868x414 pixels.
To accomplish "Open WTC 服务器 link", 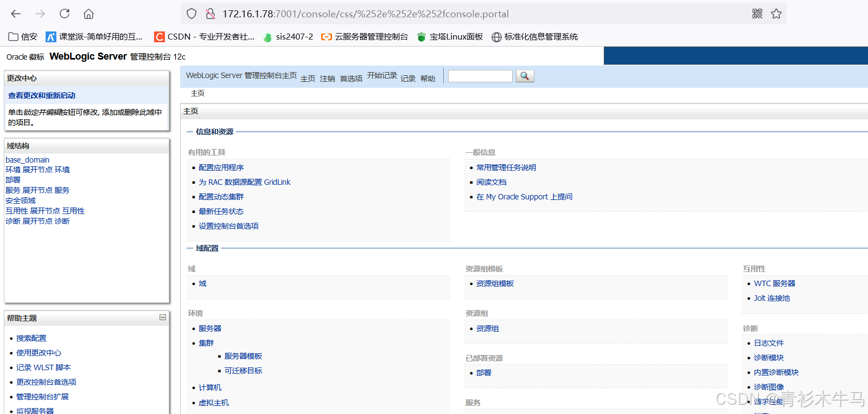I will click(x=775, y=283).
